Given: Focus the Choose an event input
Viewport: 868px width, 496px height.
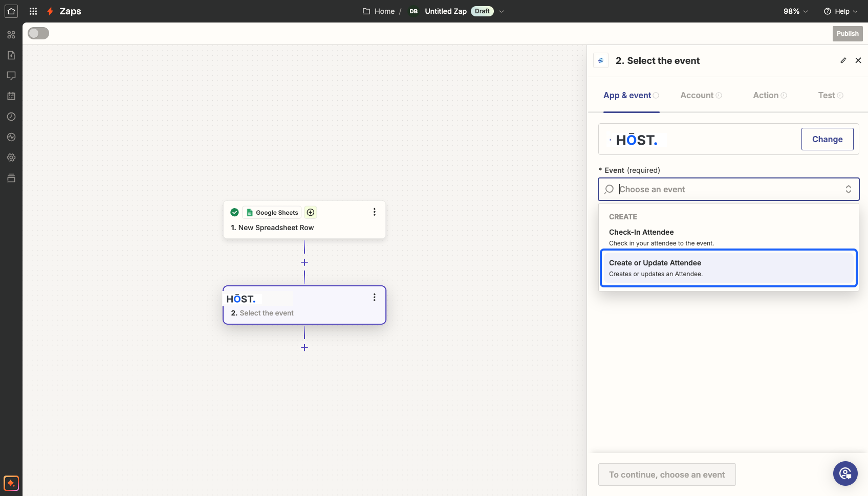Looking at the screenshot, I should click(729, 189).
